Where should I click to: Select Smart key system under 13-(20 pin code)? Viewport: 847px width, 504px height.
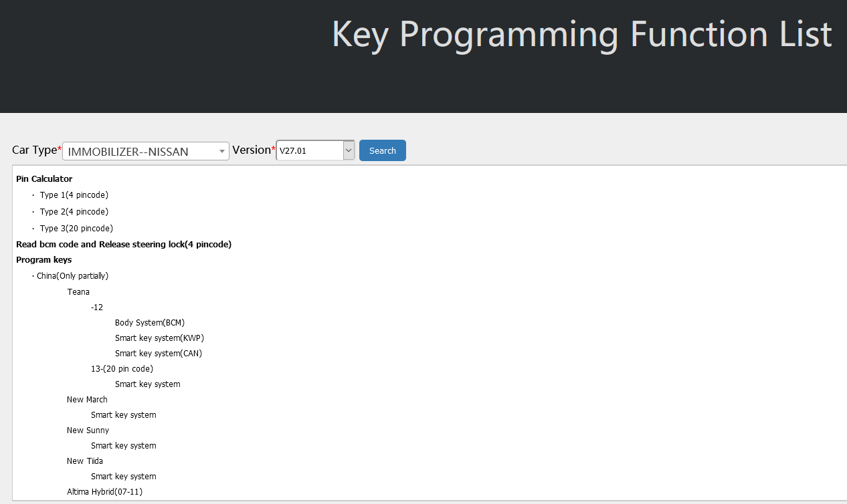coord(148,384)
